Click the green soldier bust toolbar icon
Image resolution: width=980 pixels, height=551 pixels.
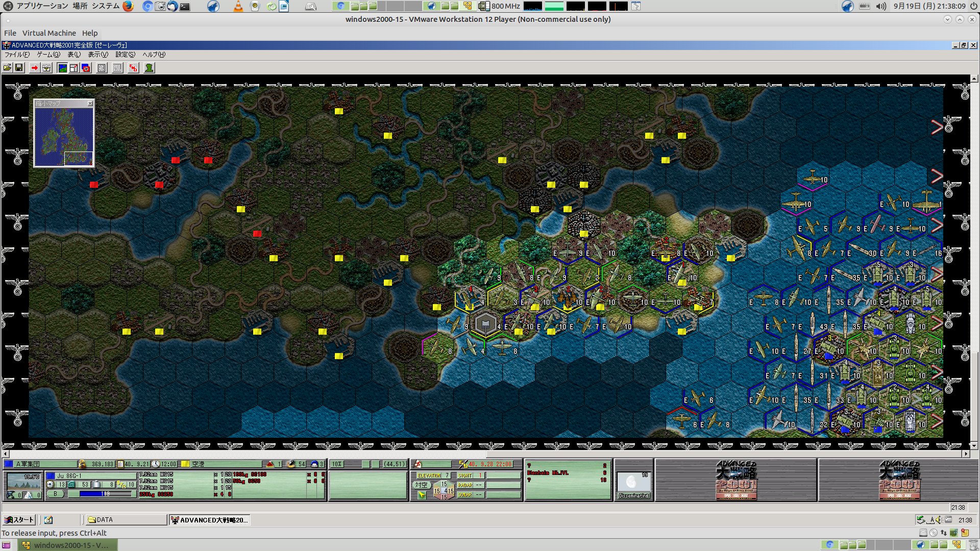pos(149,68)
